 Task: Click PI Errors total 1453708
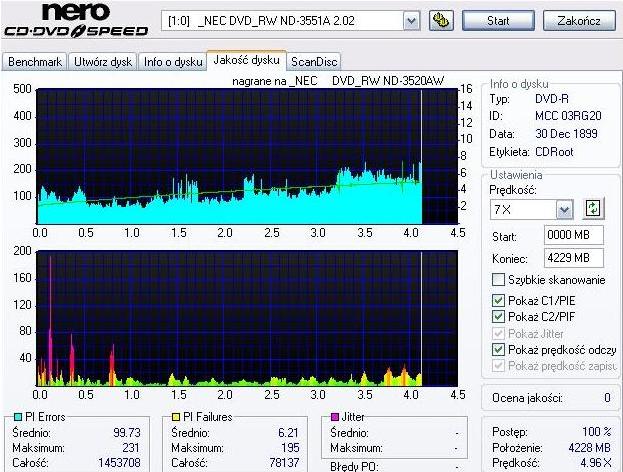119,463
